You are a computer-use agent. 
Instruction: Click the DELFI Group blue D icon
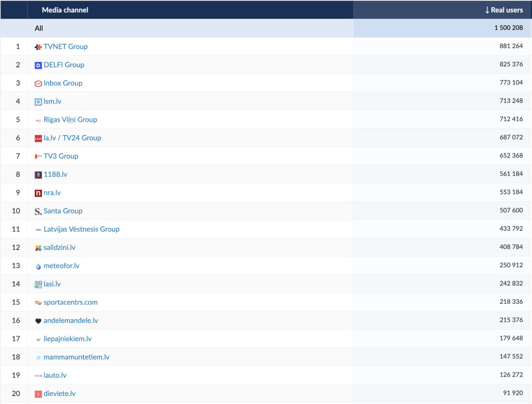click(38, 65)
